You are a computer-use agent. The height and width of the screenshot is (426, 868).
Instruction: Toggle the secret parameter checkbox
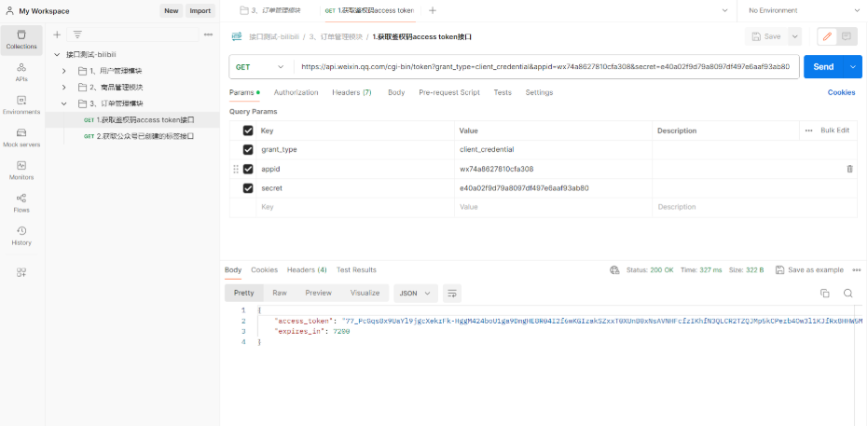pyautogui.click(x=248, y=188)
